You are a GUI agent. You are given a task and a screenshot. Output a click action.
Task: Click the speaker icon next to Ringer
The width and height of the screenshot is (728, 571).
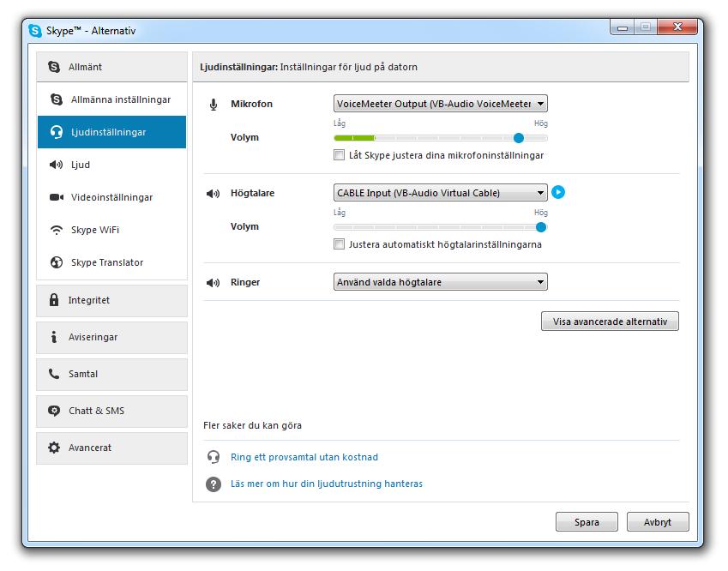214,283
